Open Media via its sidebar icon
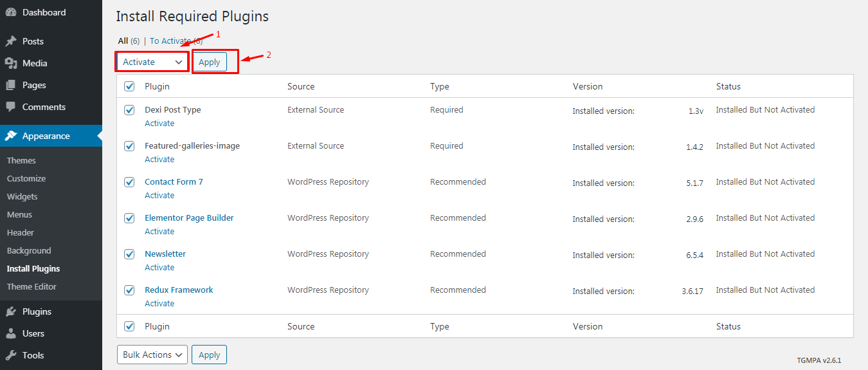Image resolution: width=868 pixels, height=370 pixels. coord(11,63)
